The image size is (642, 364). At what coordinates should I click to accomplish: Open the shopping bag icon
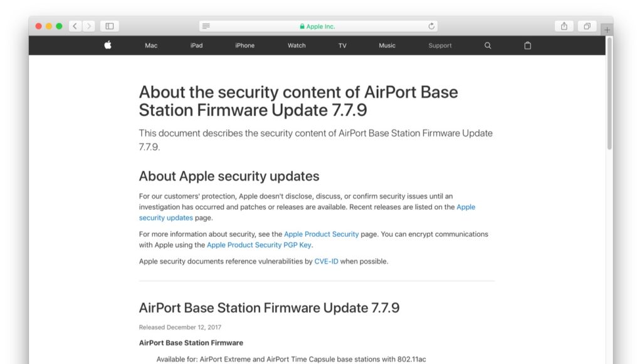coord(527,46)
